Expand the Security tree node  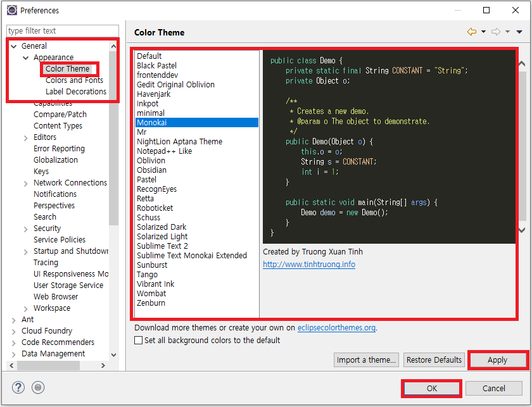click(26, 229)
